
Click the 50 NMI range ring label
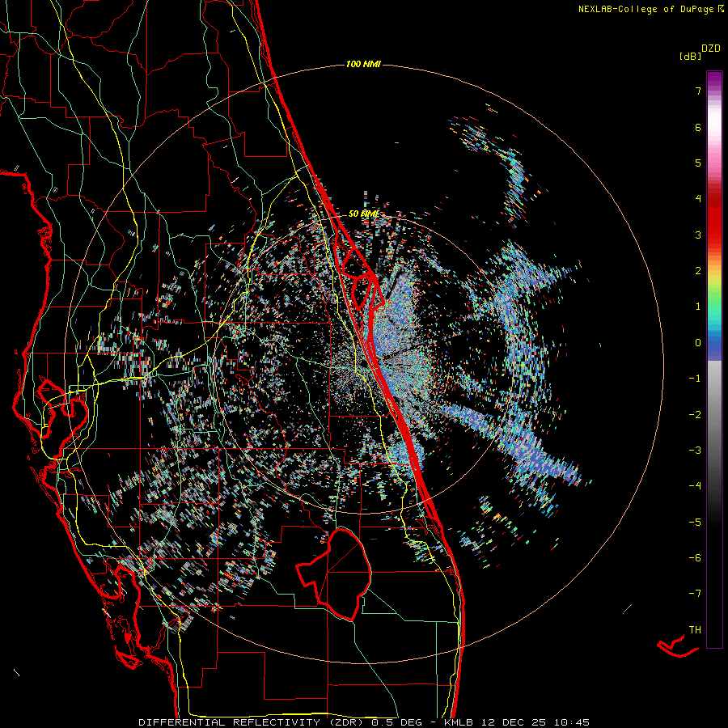point(363,214)
